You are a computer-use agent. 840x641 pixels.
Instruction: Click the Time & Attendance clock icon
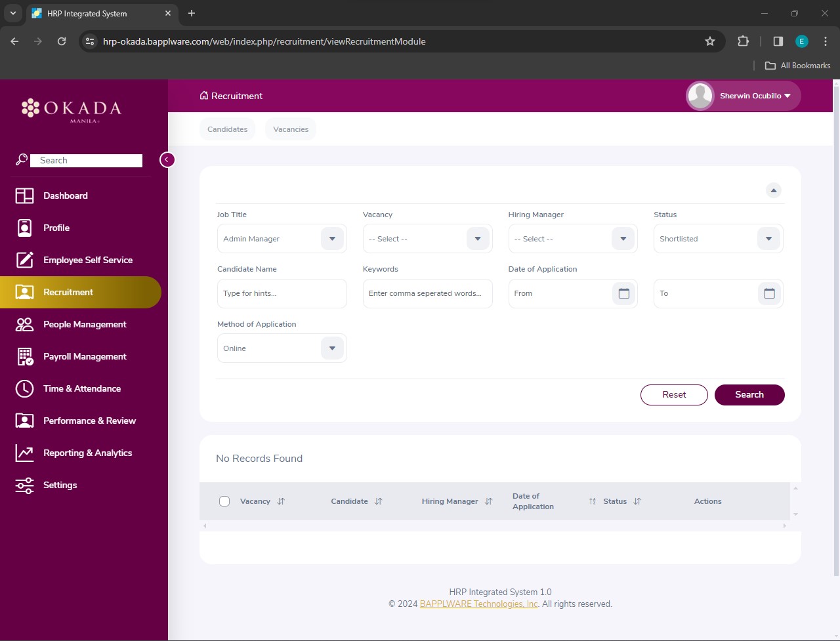click(24, 388)
